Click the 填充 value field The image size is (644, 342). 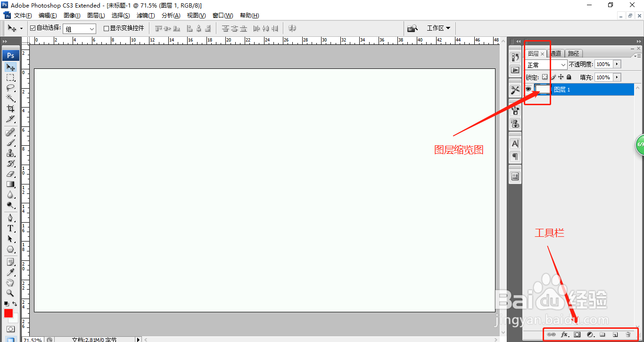pos(603,77)
